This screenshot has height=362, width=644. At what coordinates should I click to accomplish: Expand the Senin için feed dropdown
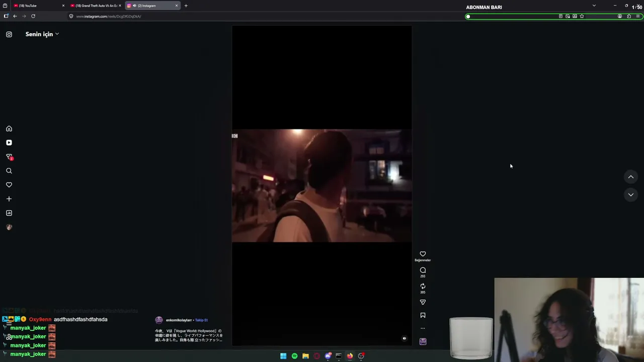tap(42, 34)
